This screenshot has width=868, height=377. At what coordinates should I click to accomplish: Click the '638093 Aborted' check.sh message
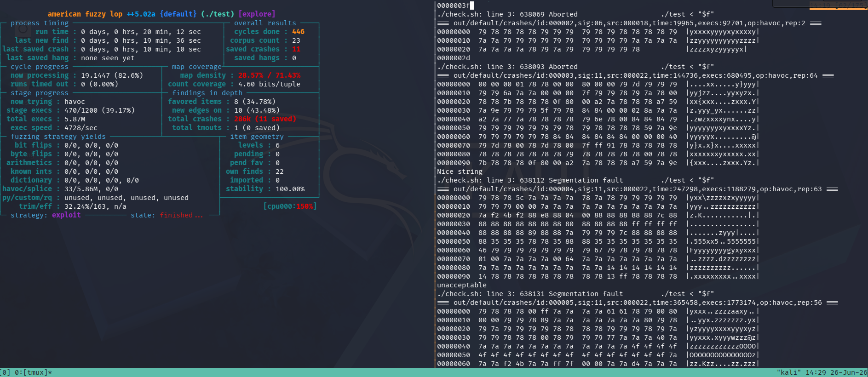549,67
